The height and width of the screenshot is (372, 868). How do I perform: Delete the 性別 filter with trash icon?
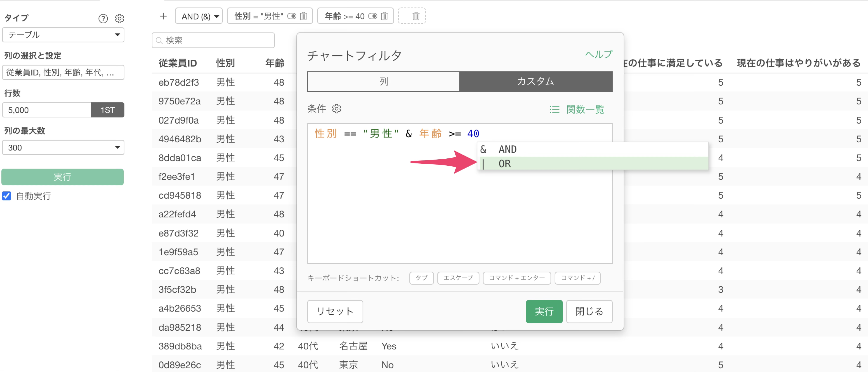[303, 16]
